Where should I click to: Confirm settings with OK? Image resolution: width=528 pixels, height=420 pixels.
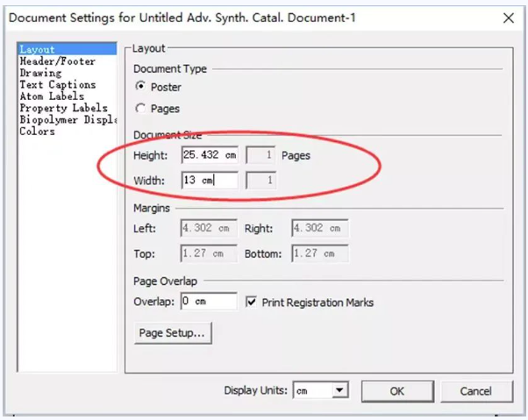pos(397,391)
